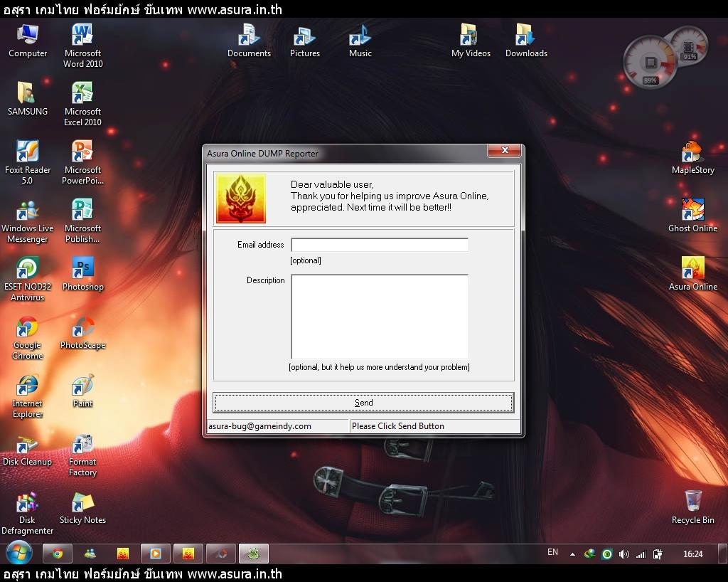Select the SAMSUNG folder icon
Image resolution: width=728 pixels, height=582 pixels.
pos(28,99)
